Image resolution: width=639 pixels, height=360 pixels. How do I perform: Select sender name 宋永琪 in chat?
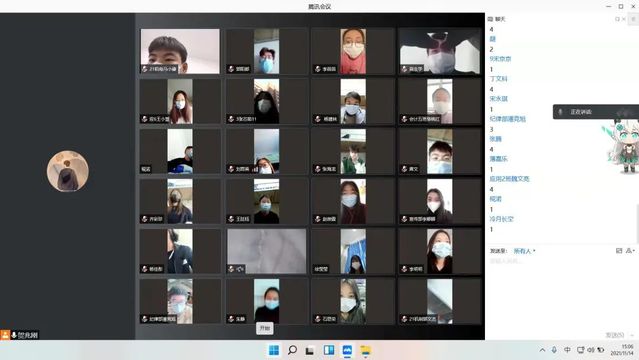point(498,99)
